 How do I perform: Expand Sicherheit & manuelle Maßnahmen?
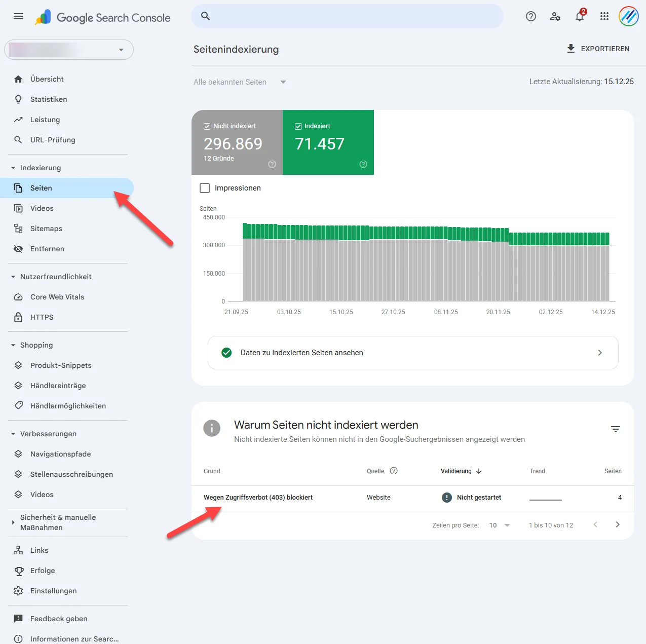(13, 522)
